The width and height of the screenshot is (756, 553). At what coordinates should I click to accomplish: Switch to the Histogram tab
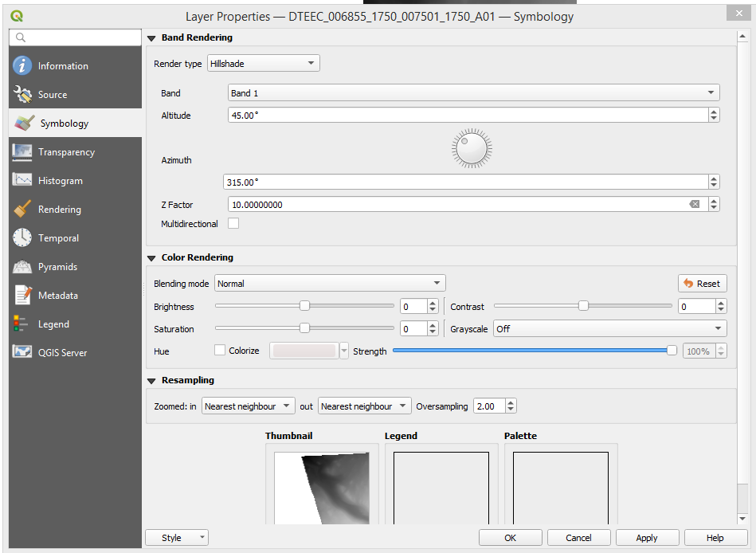point(75,180)
